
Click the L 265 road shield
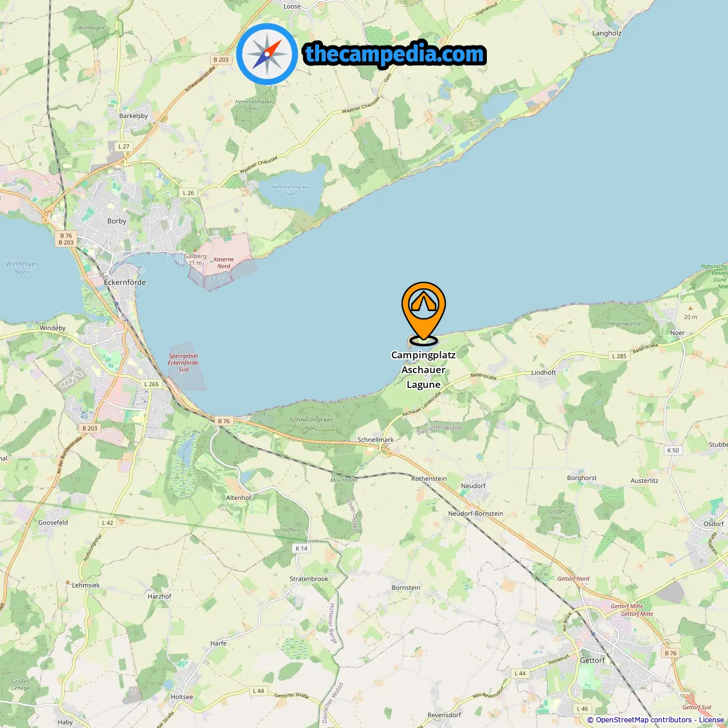tap(151, 384)
